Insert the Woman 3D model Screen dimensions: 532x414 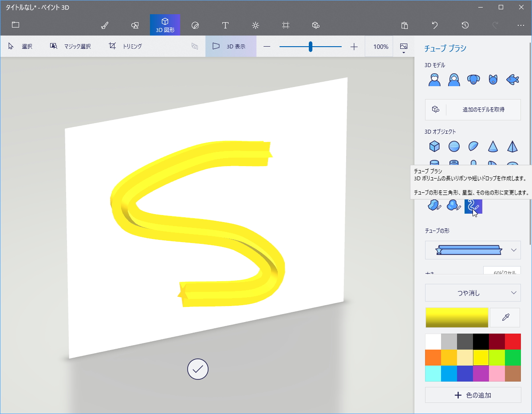454,80
